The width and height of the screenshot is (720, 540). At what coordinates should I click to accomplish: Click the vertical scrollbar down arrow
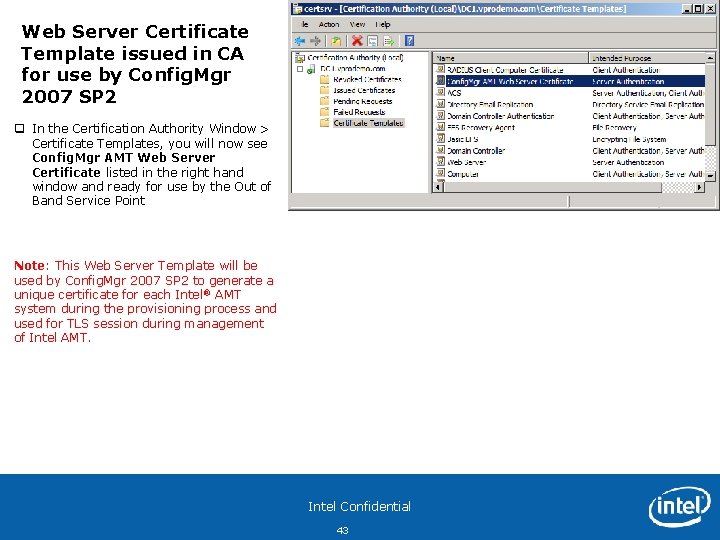point(710,176)
